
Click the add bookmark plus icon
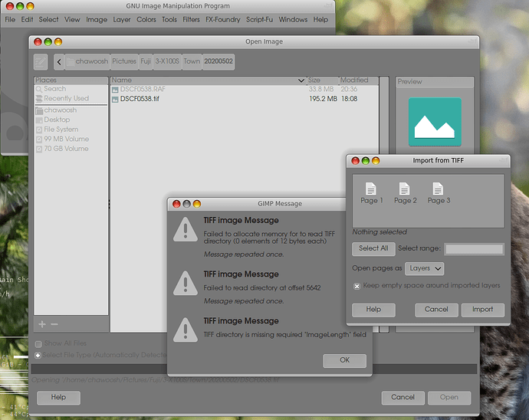pos(42,324)
